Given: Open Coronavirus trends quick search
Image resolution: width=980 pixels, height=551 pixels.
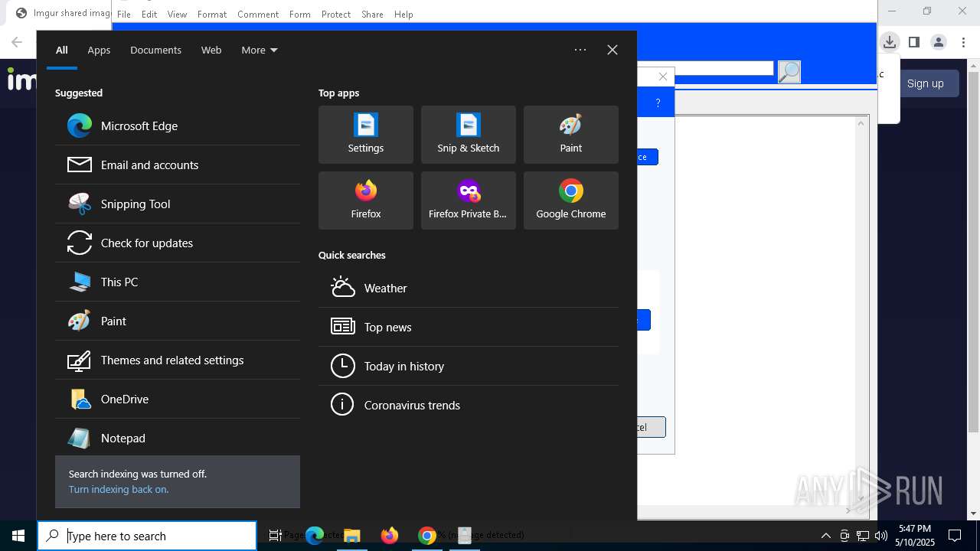Looking at the screenshot, I should (x=469, y=405).
